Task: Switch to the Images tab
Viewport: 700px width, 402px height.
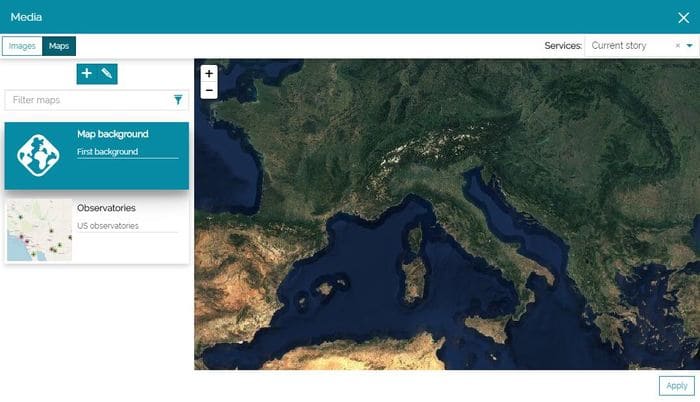Action: [x=22, y=46]
